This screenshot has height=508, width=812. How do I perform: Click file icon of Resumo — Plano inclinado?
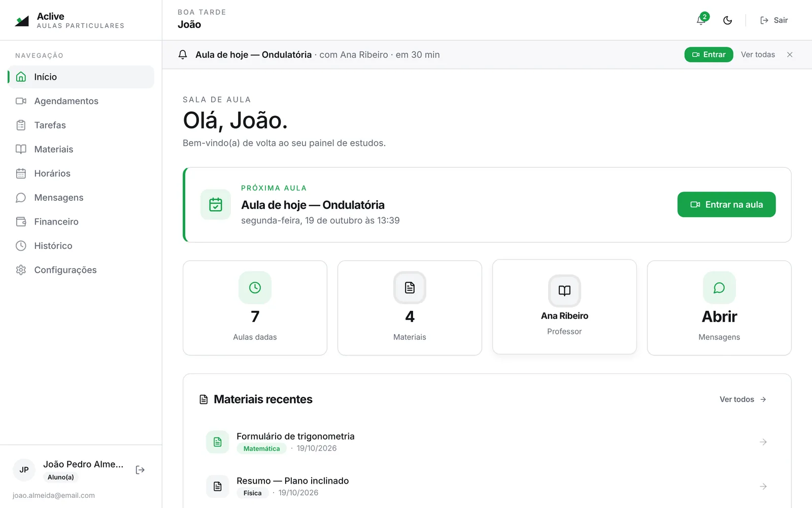217,486
